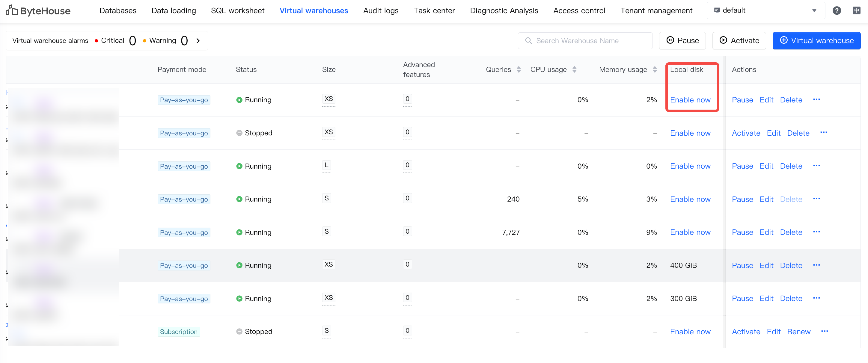Focus the Search Warehouse Name field

coord(585,41)
